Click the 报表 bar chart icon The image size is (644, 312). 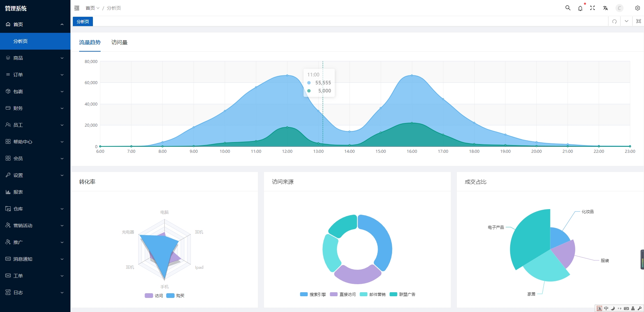[8, 192]
